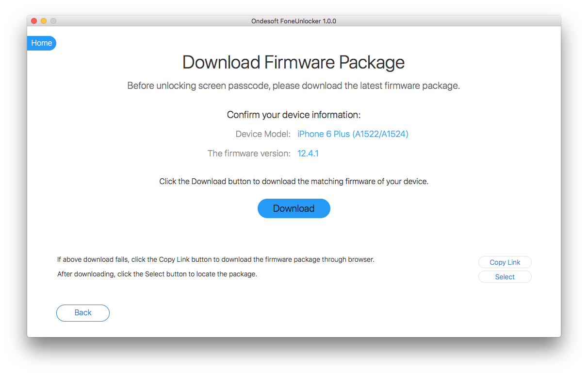Choose Select to locate the package

point(505,277)
